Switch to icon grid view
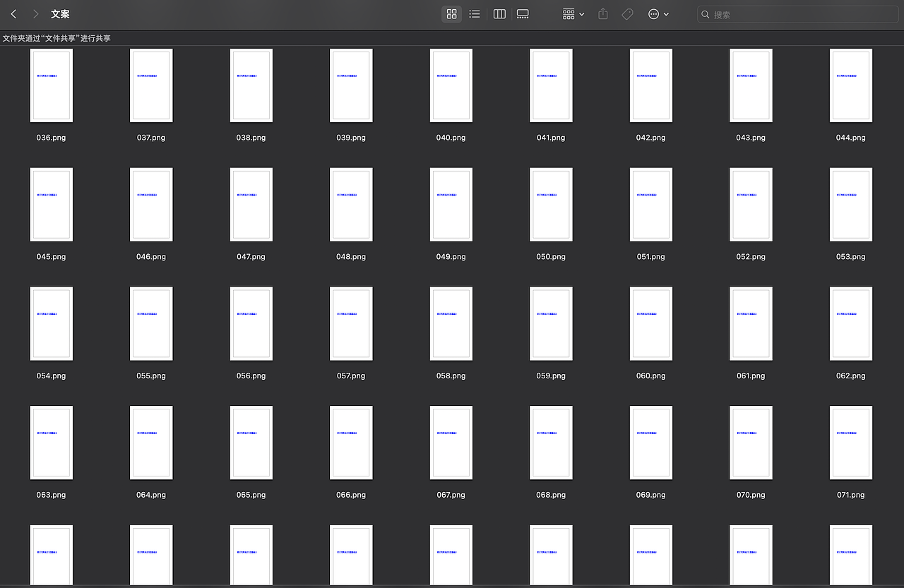This screenshot has height=588, width=904. (452, 14)
